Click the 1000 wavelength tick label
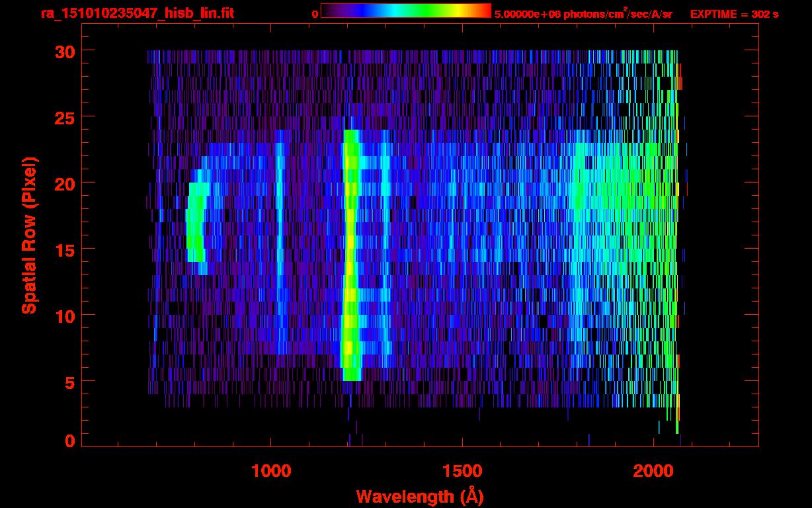 coord(271,470)
